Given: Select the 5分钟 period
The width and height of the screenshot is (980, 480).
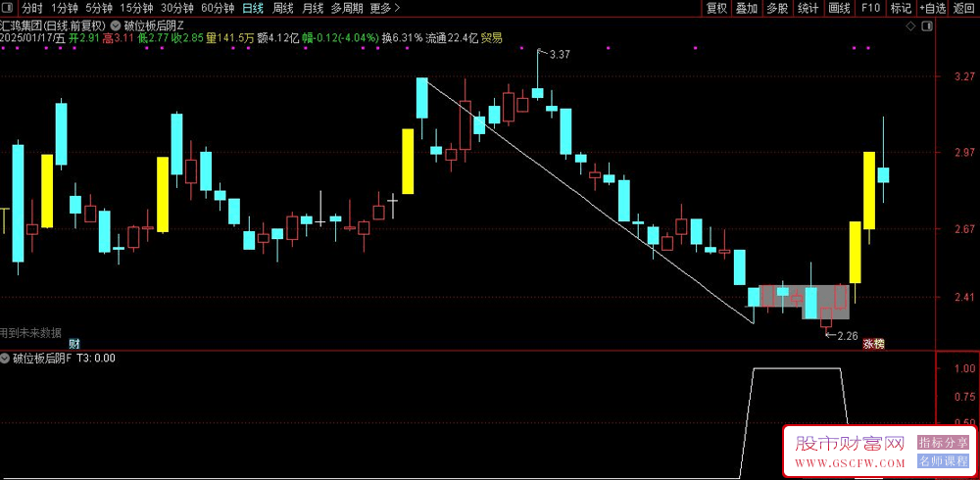Looking at the screenshot, I should tap(99, 8).
